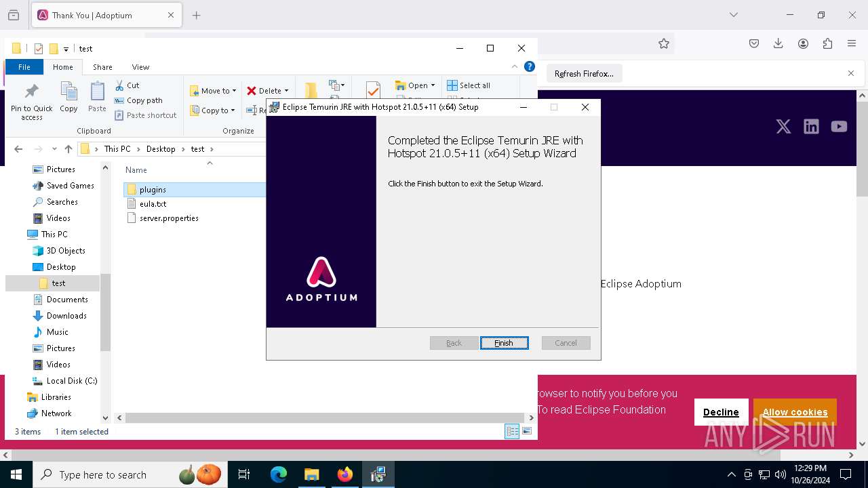868x488 pixels.
Task: Open the Firefox application menu
Action: 852,43
